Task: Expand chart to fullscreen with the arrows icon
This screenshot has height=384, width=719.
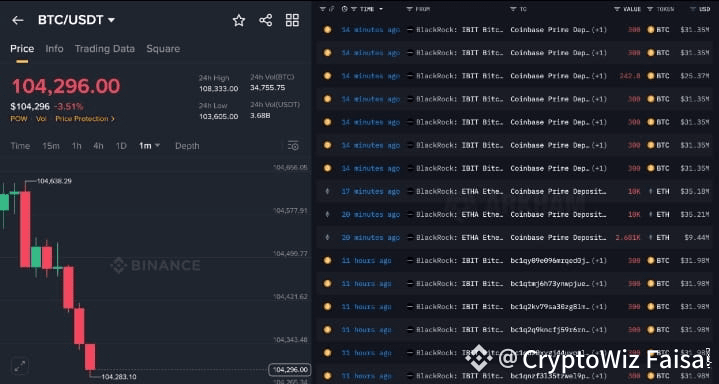Action: click(20, 366)
